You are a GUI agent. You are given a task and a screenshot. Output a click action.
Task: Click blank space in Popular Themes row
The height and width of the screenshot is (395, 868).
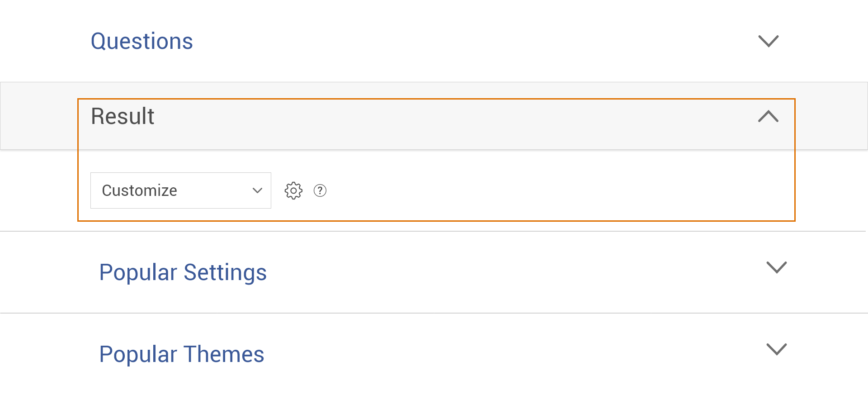click(x=497, y=354)
